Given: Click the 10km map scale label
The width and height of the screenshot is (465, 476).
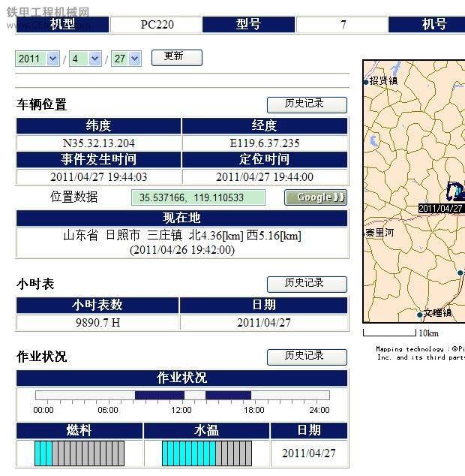Looking at the screenshot, I should [428, 333].
